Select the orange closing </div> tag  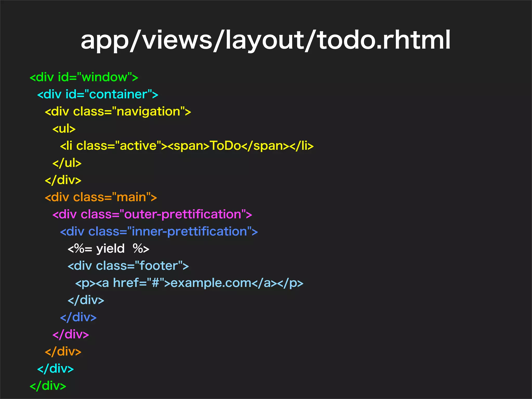coord(63,351)
